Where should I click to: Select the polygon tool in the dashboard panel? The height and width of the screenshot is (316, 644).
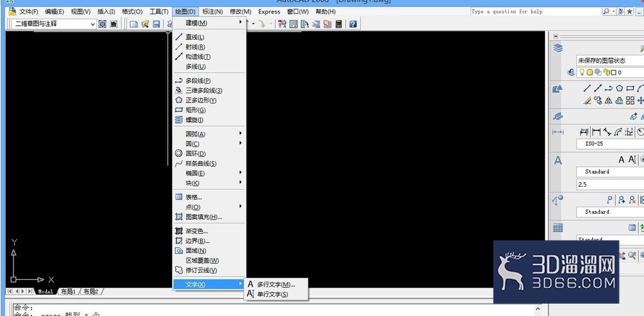point(620,88)
